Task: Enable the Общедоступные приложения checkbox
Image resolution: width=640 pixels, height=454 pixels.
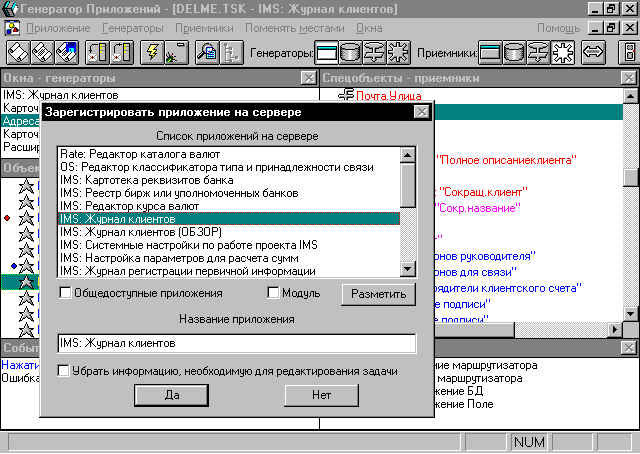Action: (x=66, y=293)
